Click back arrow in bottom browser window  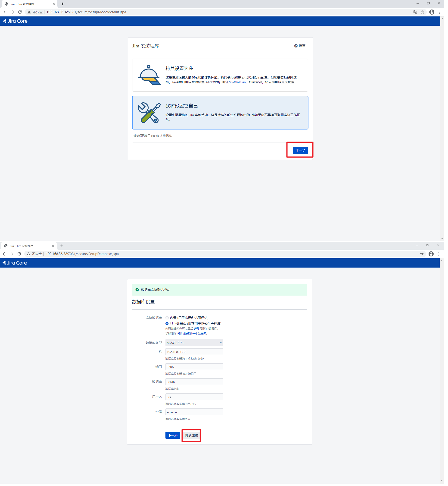click(4, 256)
